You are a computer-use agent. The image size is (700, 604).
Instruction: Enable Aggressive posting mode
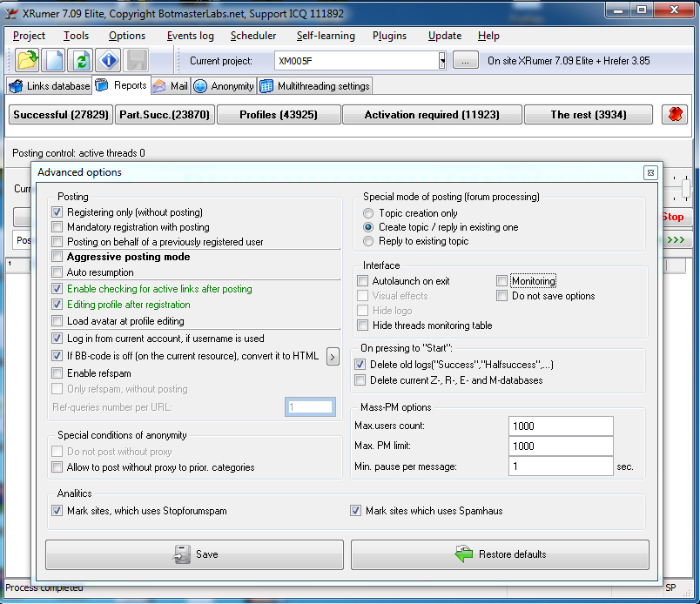(x=57, y=257)
